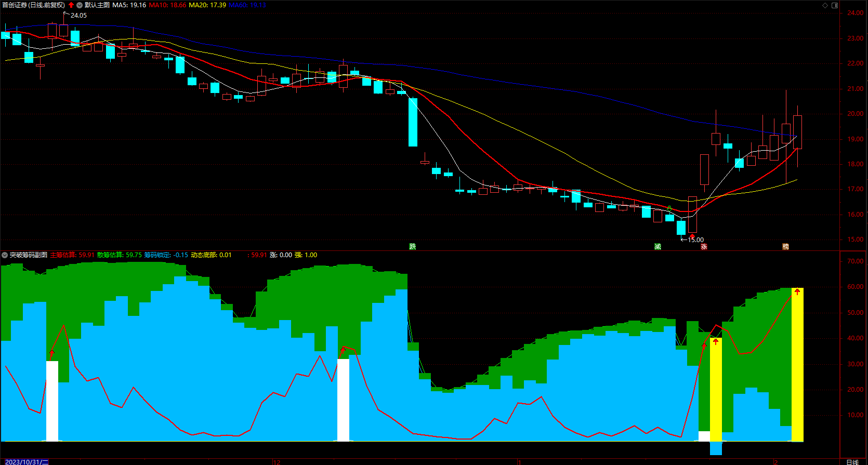Image resolution: width=868 pixels, height=465 pixels.
Task: Click the 散筹估算: 59.75 readout
Action: coord(120,255)
